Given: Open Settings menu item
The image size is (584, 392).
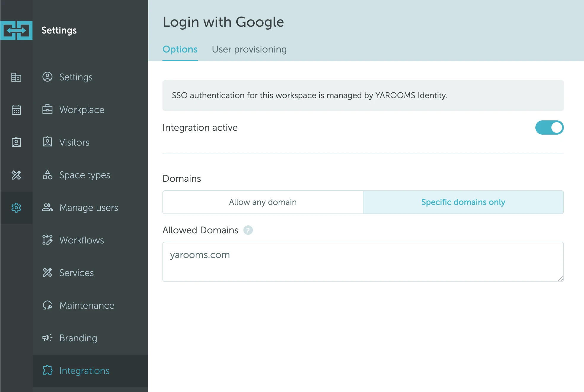Looking at the screenshot, I should point(90,77).
